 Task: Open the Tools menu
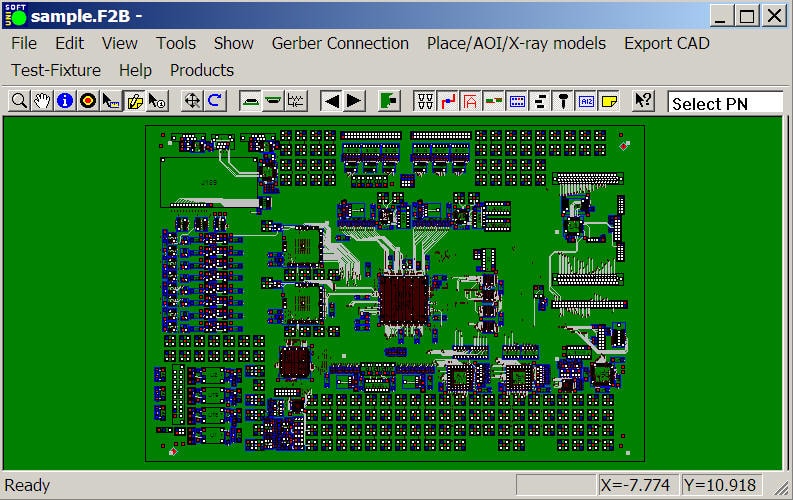click(175, 43)
